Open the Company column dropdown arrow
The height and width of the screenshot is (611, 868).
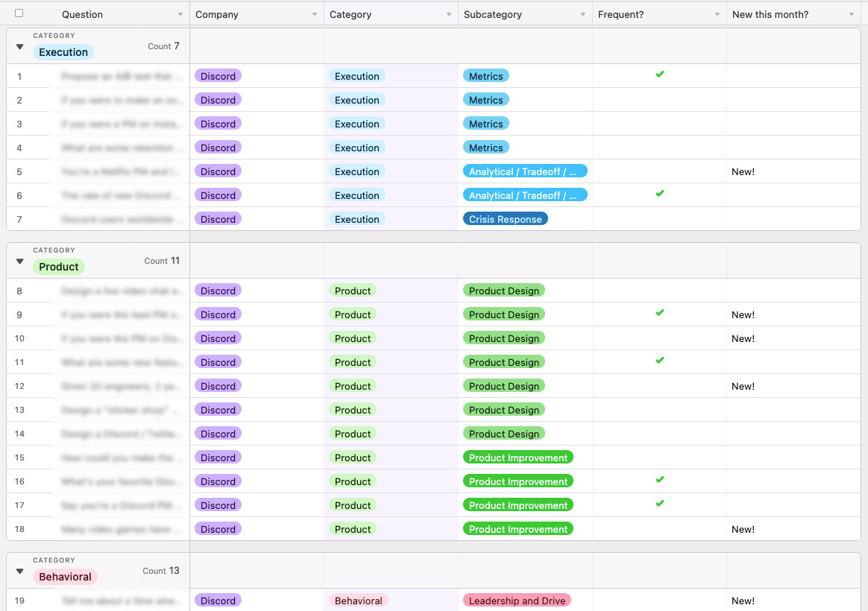pos(315,15)
